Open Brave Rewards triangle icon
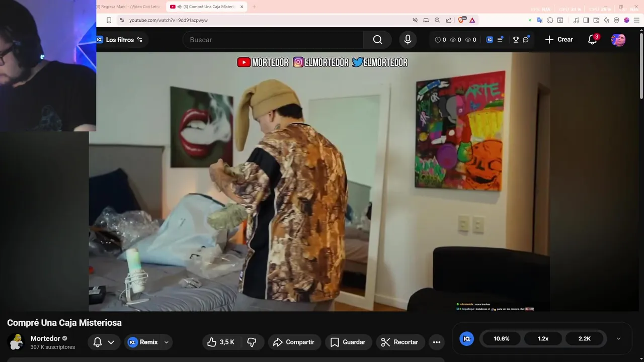 click(x=472, y=20)
